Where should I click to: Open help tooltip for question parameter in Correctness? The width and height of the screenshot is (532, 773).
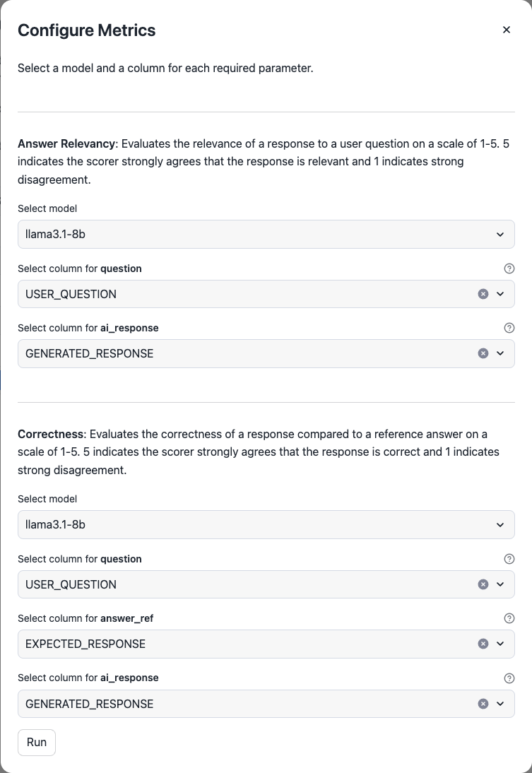pos(509,559)
